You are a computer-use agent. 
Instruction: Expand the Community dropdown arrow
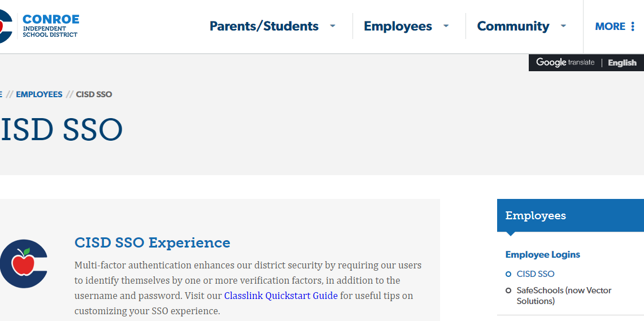(x=563, y=26)
